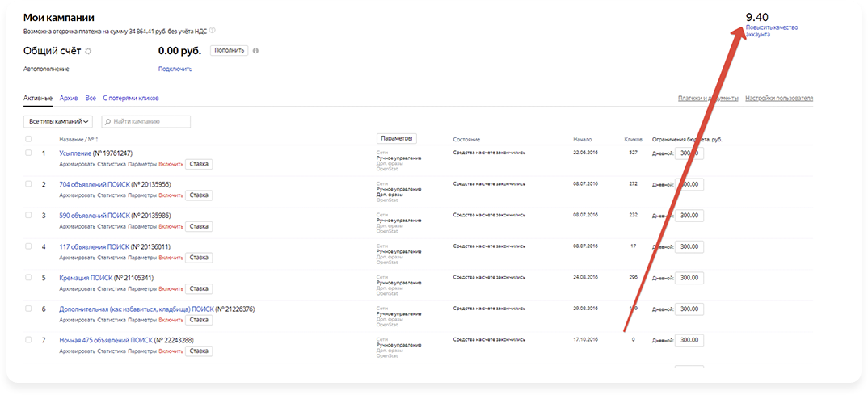This screenshot has height=395, width=868.
Task: Open Повысить качество аккаунта link
Action: pos(771,31)
